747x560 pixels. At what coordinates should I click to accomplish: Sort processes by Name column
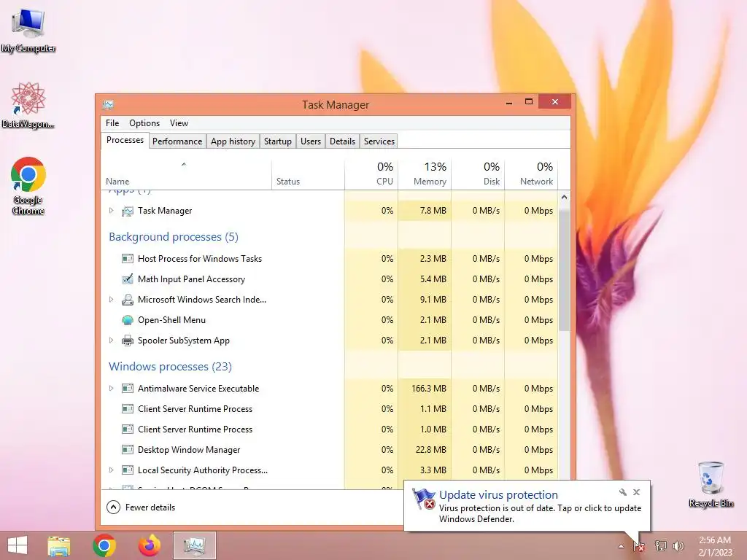186,175
